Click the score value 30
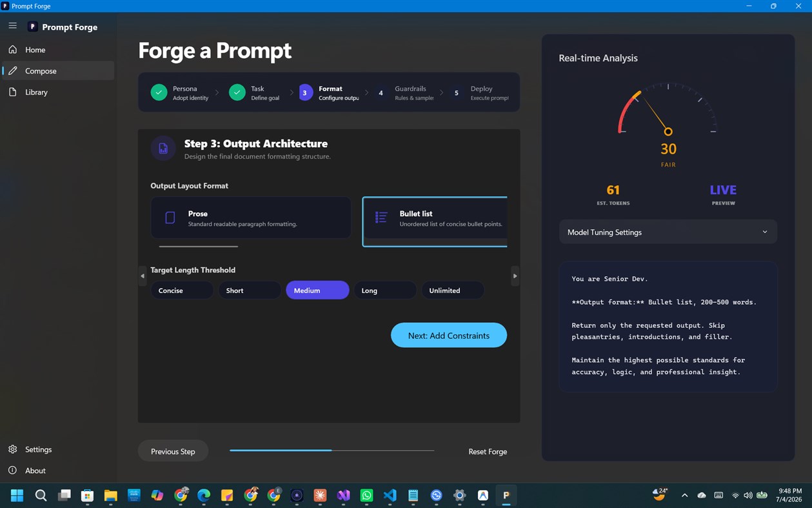812x508 pixels. [x=668, y=149]
